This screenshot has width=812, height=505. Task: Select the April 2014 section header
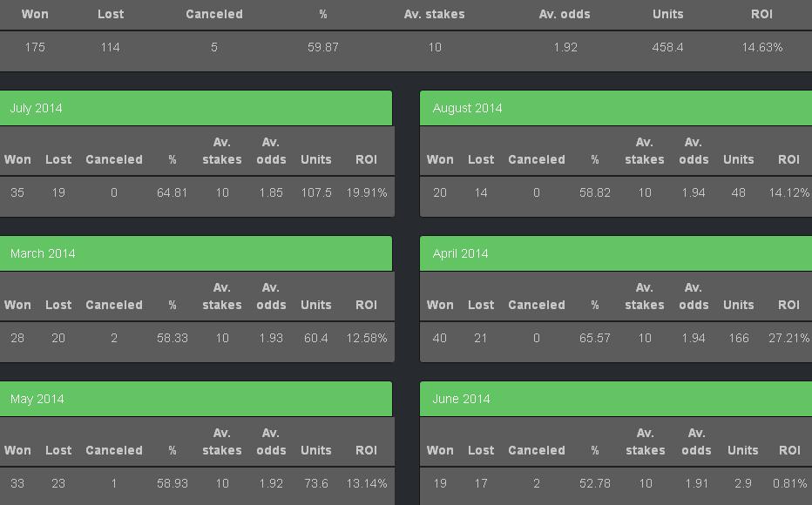pyautogui.click(x=615, y=254)
